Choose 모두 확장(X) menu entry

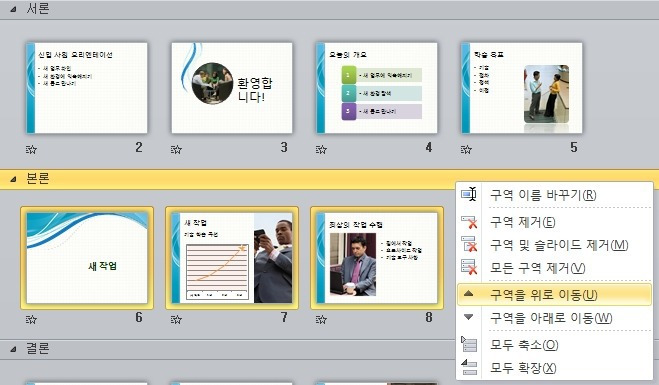tap(554, 368)
